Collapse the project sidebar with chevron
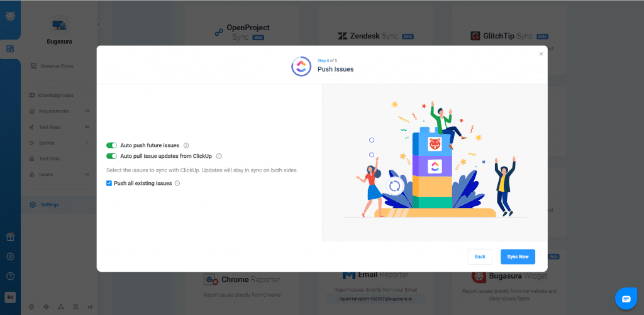Screen dimensions: 644x315 tap(98, 25)
